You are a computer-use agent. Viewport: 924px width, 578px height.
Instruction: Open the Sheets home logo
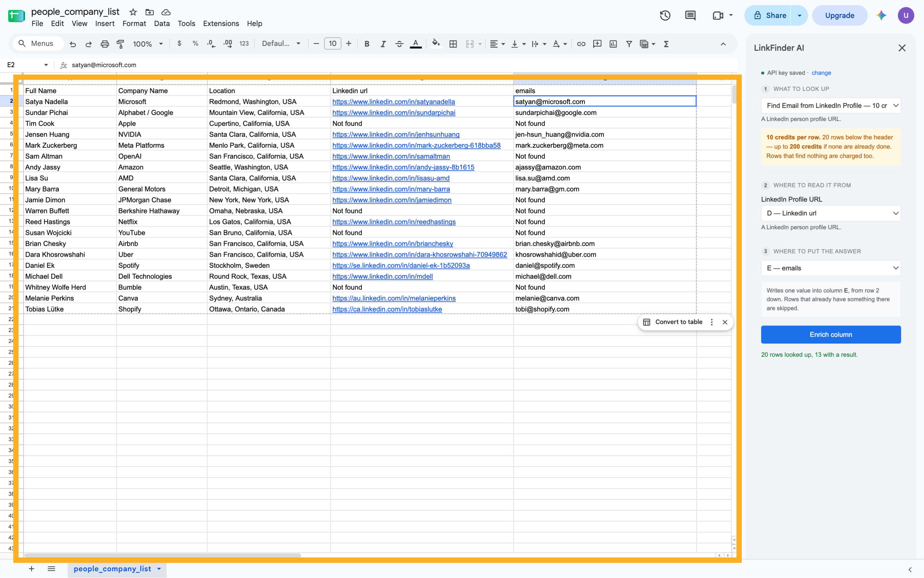tap(16, 16)
